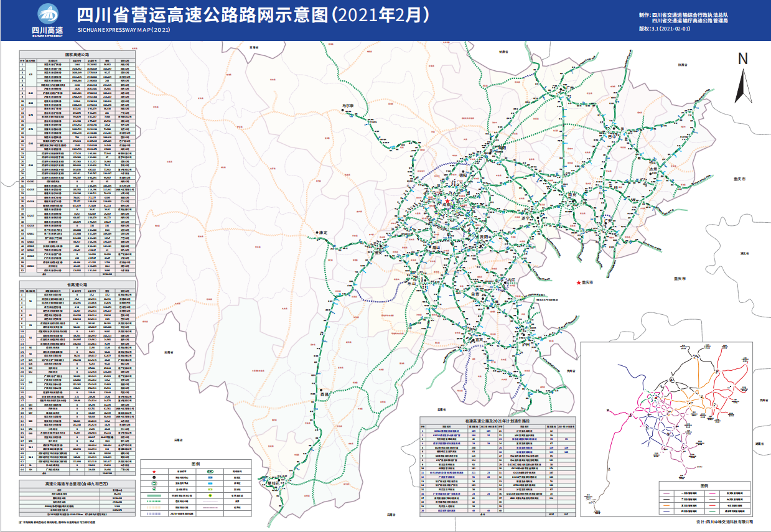
Task: Click the 省高速公路 table header
Action: (77, 284)
